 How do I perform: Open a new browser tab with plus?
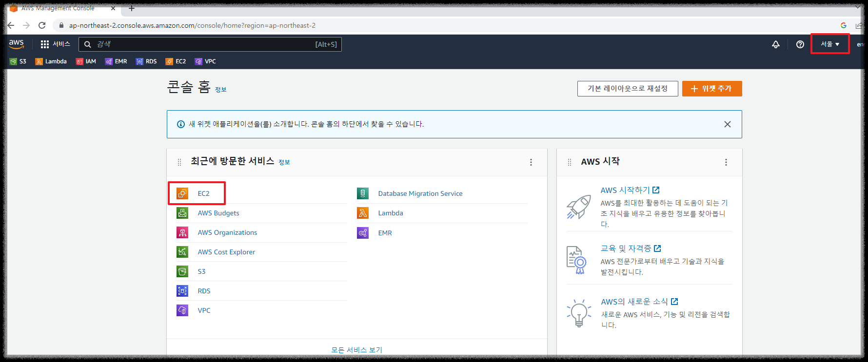click(131, 8)
